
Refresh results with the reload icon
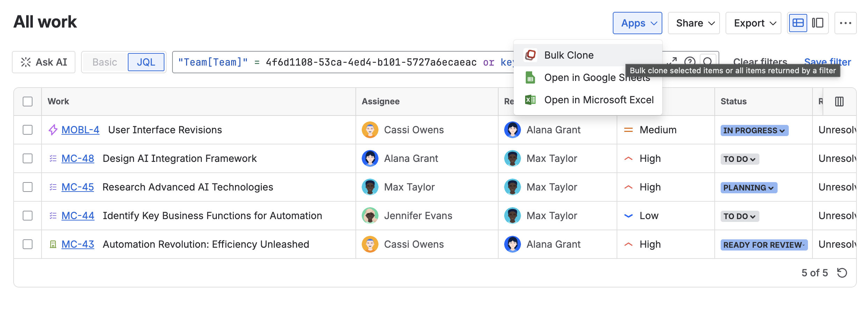point(842,272)
